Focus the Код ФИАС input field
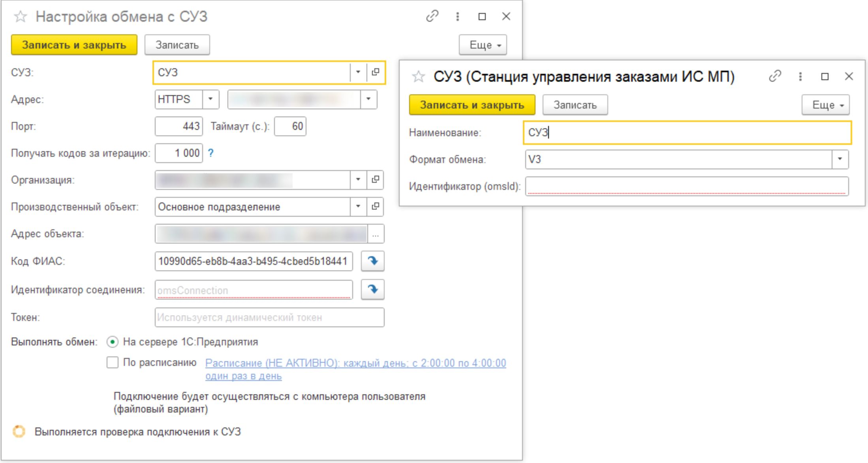The image size is (868, 463). [x=254, y=261]
